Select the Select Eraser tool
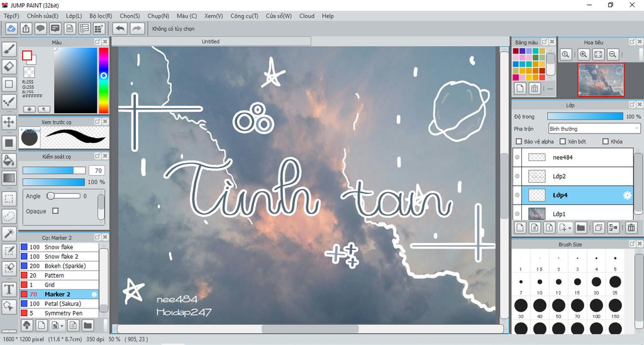Viewport: 644px width, 345px height. pyautogui.click(x=9, y=268)
